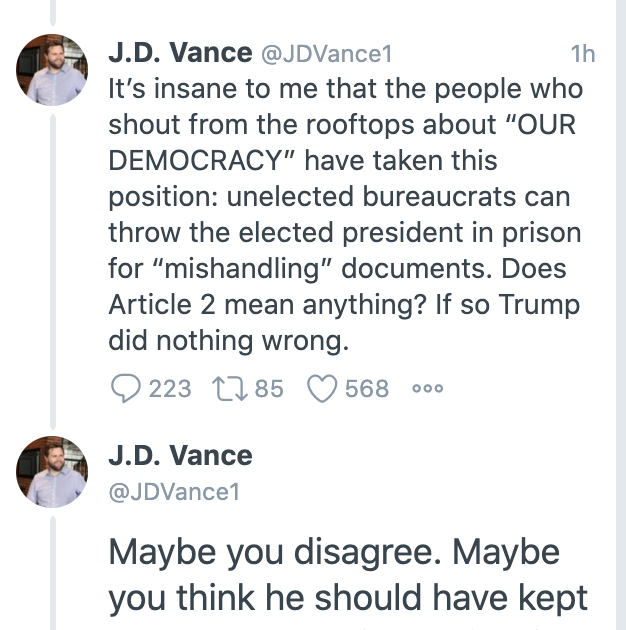
Task: Click the "you think he should have kept" line
Action: (347, 597)
